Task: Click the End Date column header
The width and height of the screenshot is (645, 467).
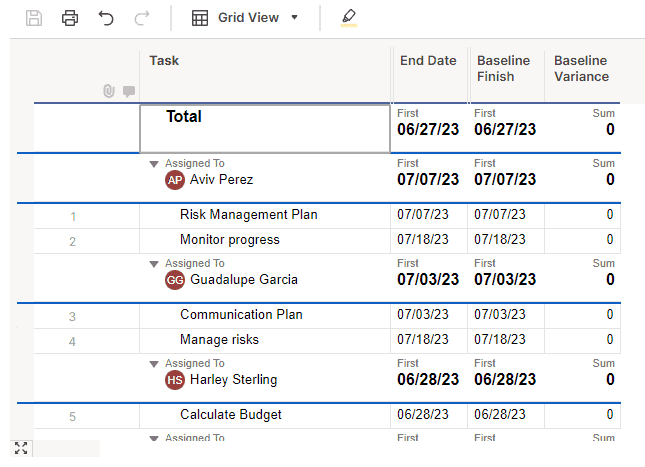Action: (x=428, y=62)
